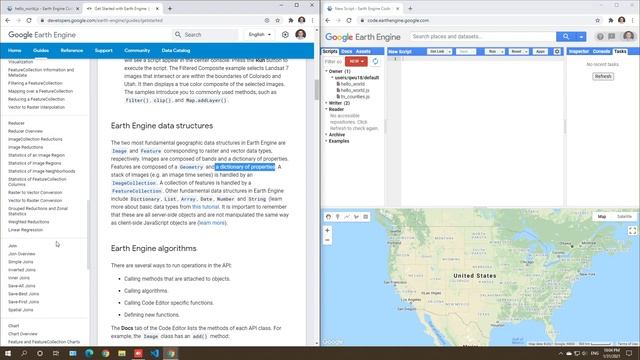Reload the Code Editor browser page
The width and height of the screenshot is (640, 360).
point(349,20)
